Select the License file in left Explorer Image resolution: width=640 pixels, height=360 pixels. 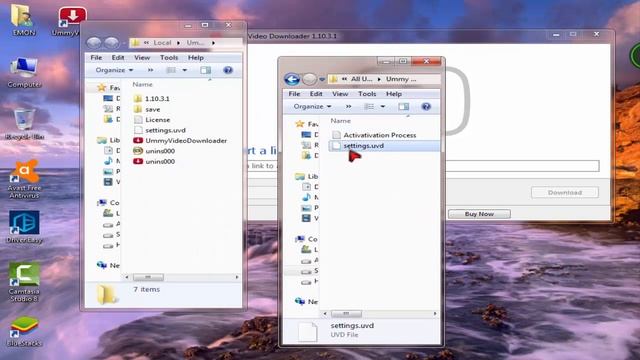[x=152, y=120]
